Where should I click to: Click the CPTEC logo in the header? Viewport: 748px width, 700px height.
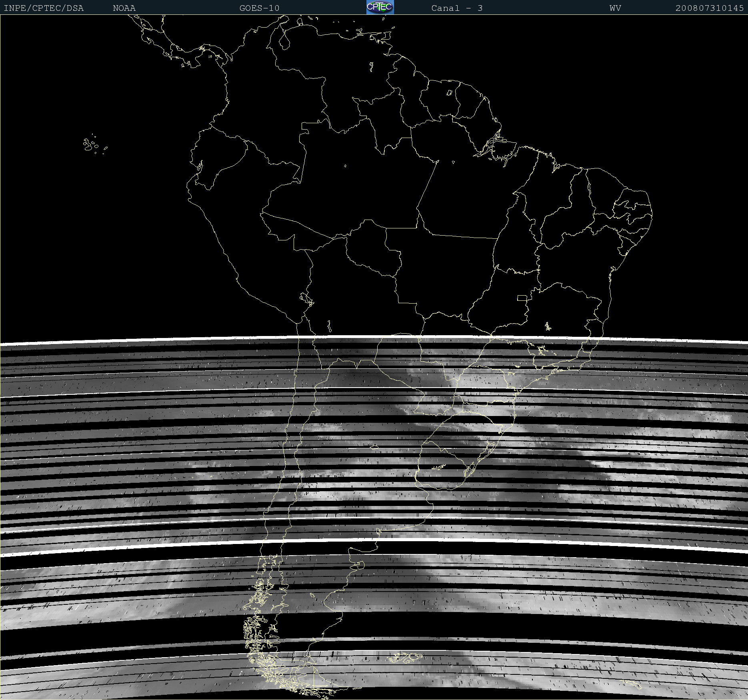pyautogui.click(x=380, y=7)
